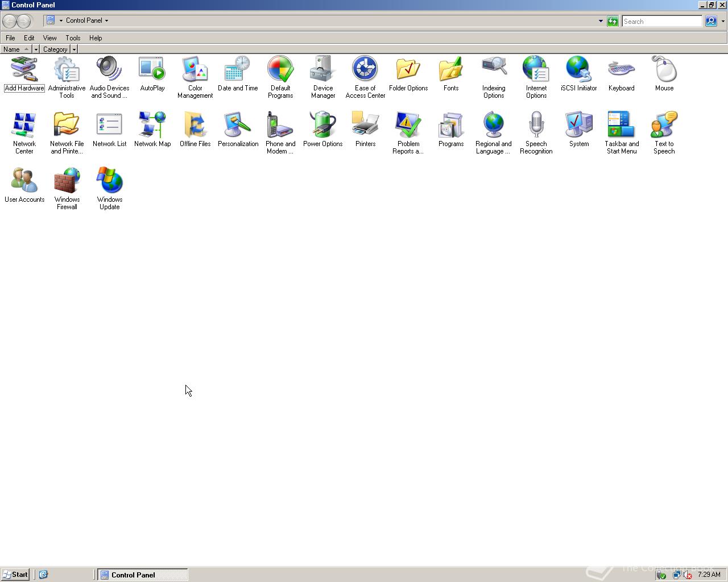Screen dimensions: 728x582
Task: Click into the Search input field
Action: click(x=662, y=21)
